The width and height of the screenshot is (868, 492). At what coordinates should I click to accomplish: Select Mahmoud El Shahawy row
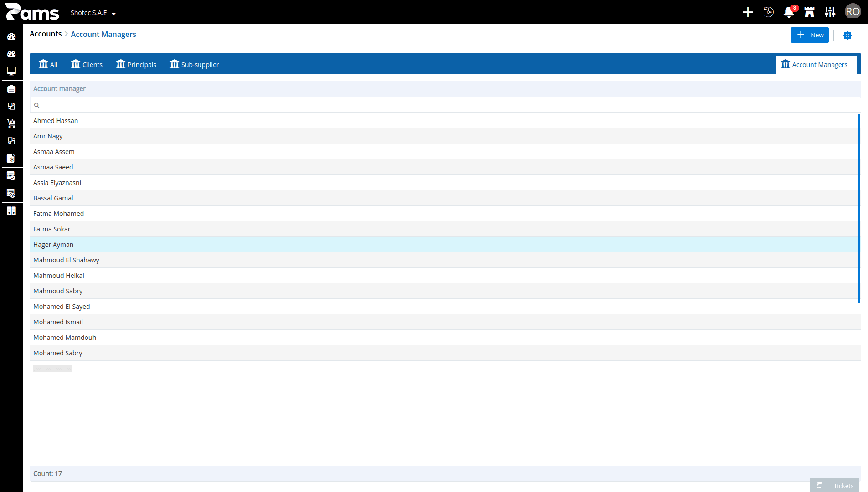[x=444, y=260]
